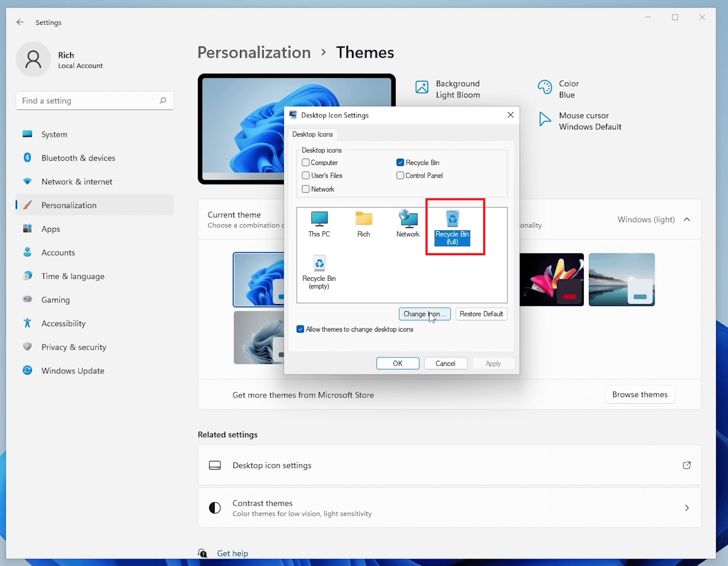Click the Change Icon button
The height and width of the screenshot is (566, 728).
pyautogui.click(x=424, y=314)
